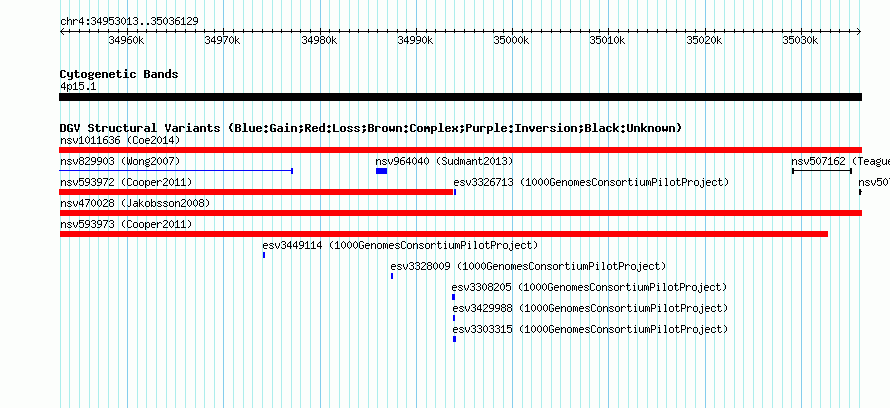The height and width of the screenshot is (408, 890).
Task: Click the esv3308205 small blue marker
Action: point(454,297)
